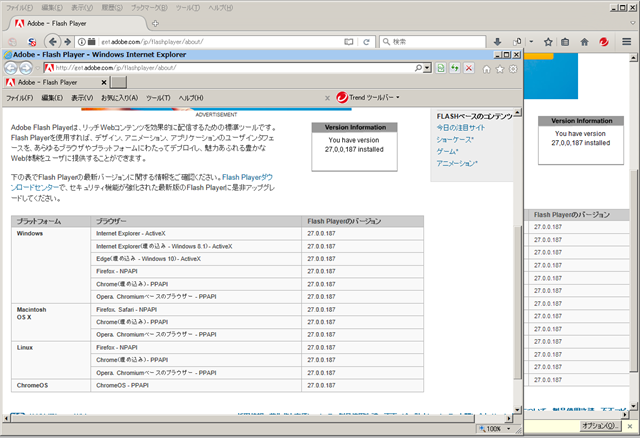
Task: Open Firefox 履歴(S) menu
Action: [112, 8]
